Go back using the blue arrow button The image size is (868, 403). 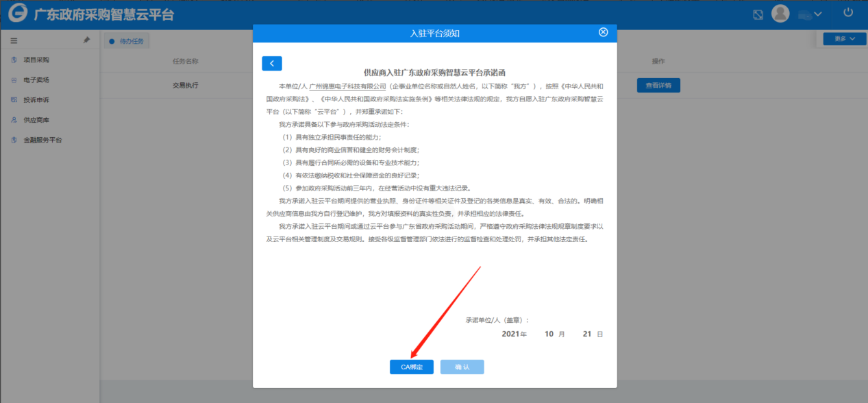(x=272, y=64)
